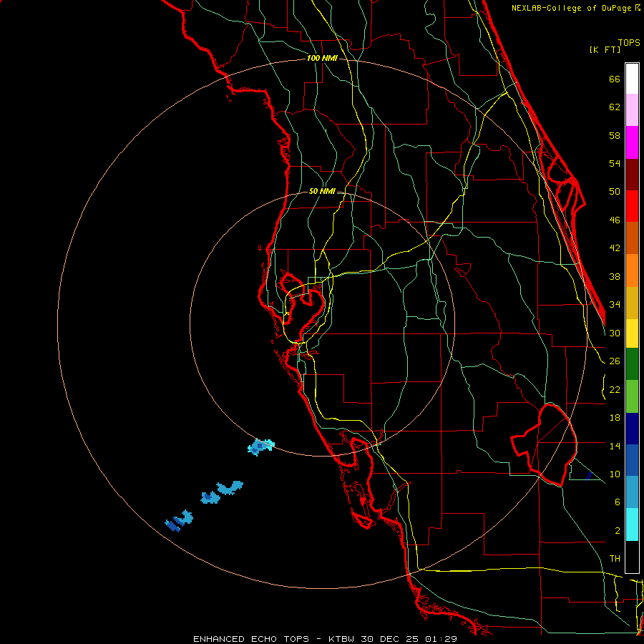Click the 66 value on the legend

click(x=615, y=79)
